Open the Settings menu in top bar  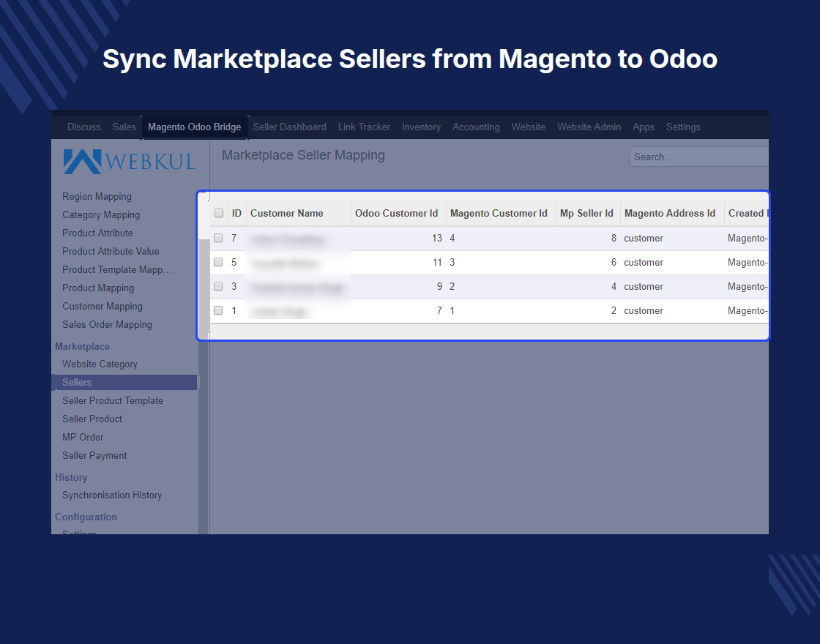coord(683,127)
